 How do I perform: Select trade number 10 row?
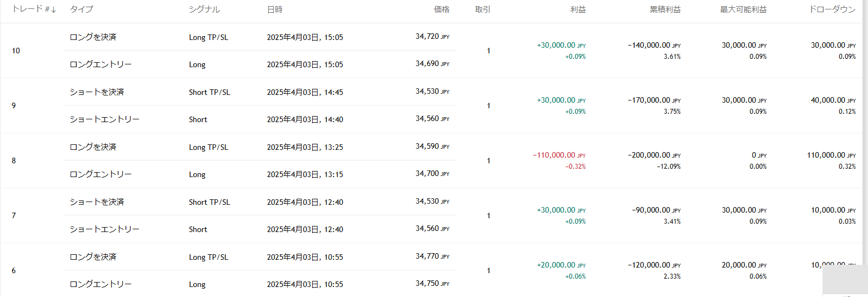[x=16, y=51]
